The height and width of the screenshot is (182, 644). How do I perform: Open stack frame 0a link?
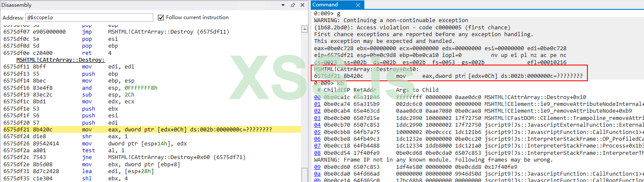[317, 173]
